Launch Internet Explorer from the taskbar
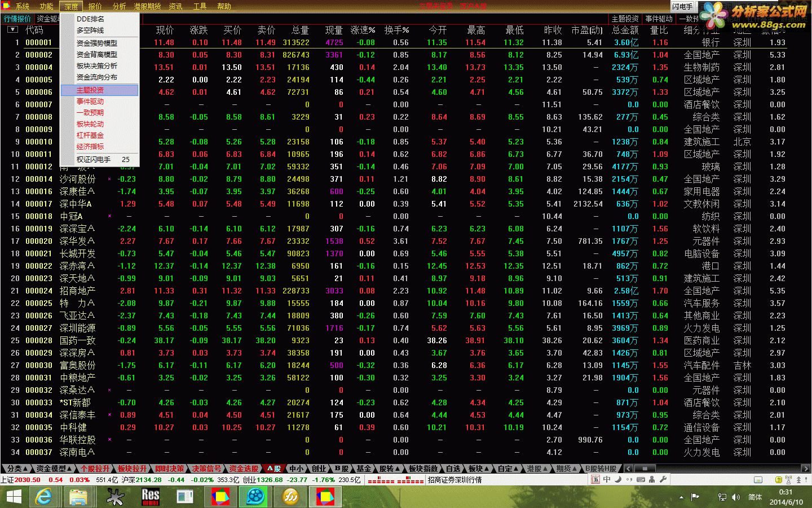The image size is (812, 508). 43,497
